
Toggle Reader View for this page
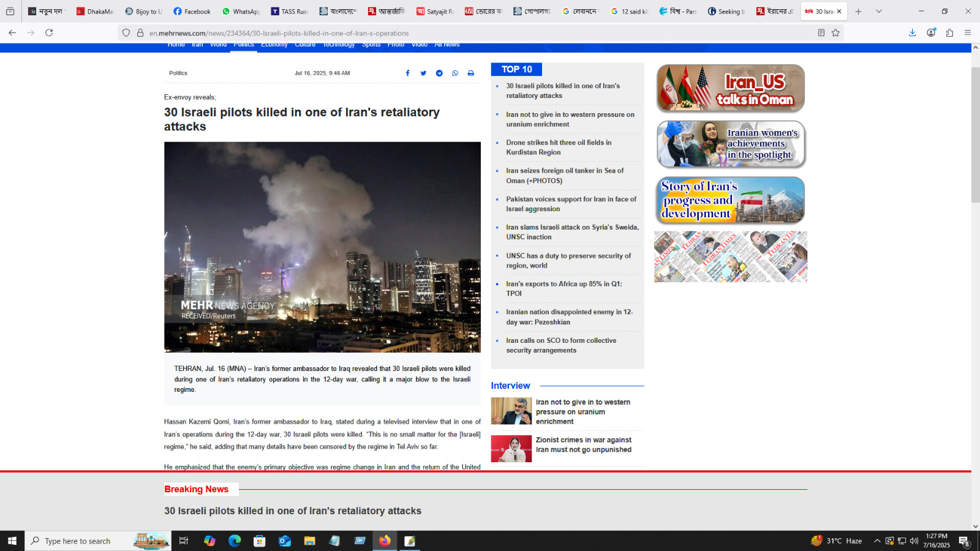coord(821,33)
